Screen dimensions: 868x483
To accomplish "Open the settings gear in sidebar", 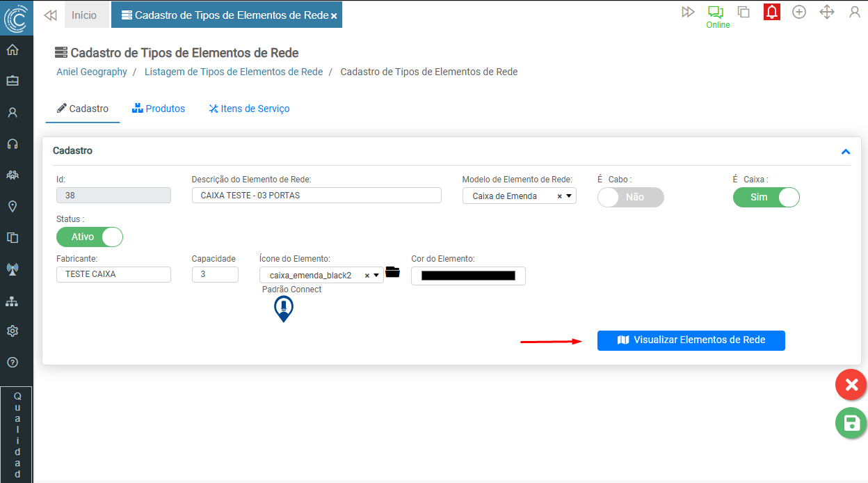I will [13, 331].
